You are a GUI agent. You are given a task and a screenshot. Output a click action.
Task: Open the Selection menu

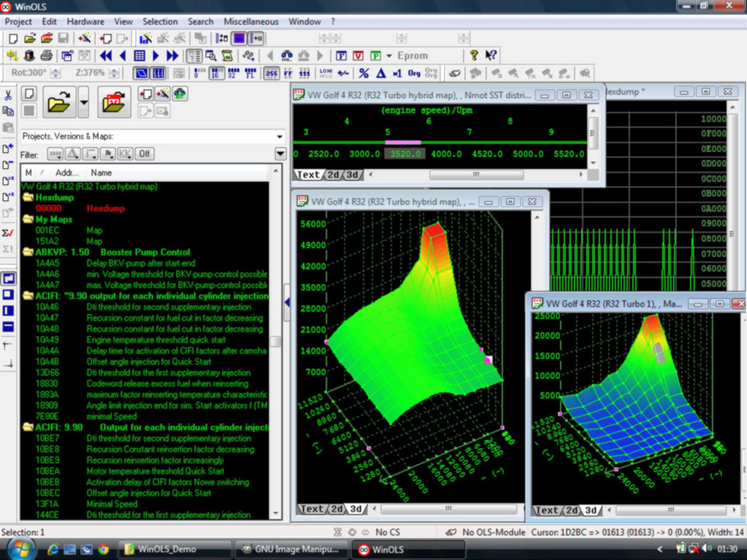coord(160,21)
